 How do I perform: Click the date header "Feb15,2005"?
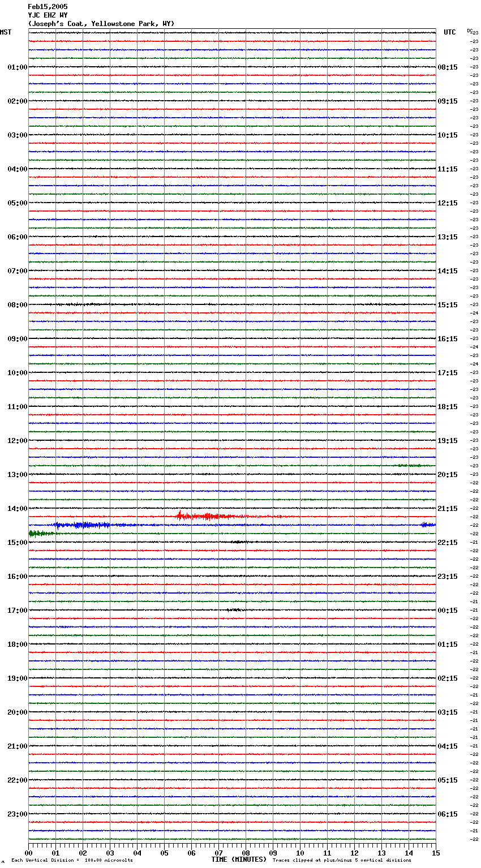pos(48,7)
